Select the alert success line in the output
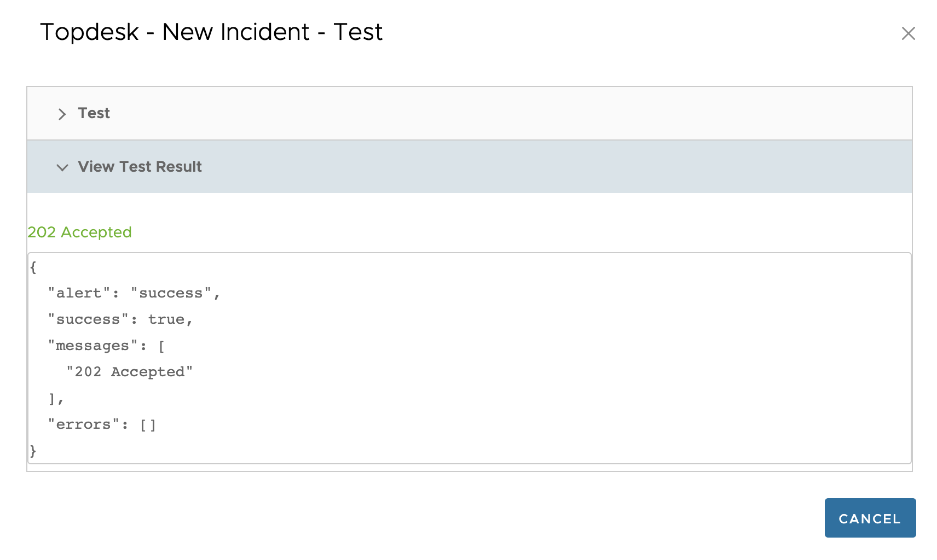This screenshot has height=560, width=937. pyautogui.click(x=134, y=293)
